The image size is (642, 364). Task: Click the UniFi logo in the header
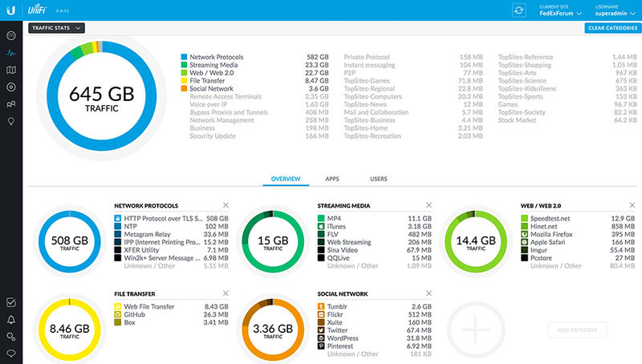click(37, 10)
